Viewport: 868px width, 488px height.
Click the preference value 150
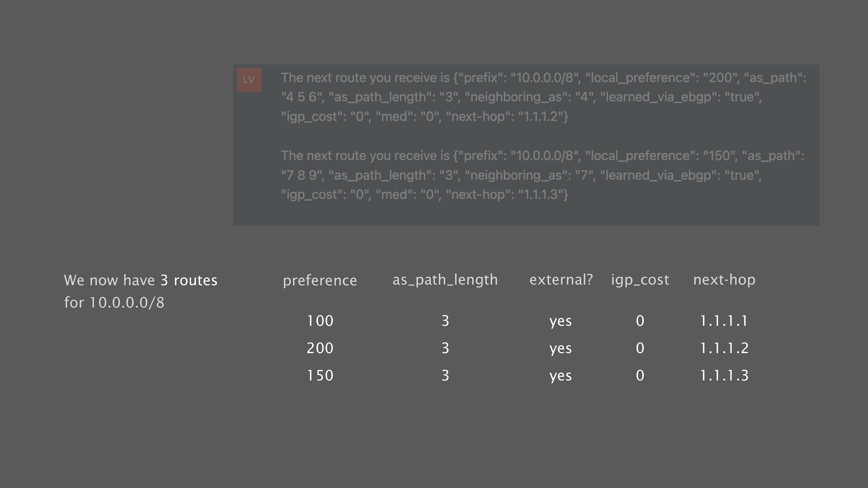click(x=320, y=375)
